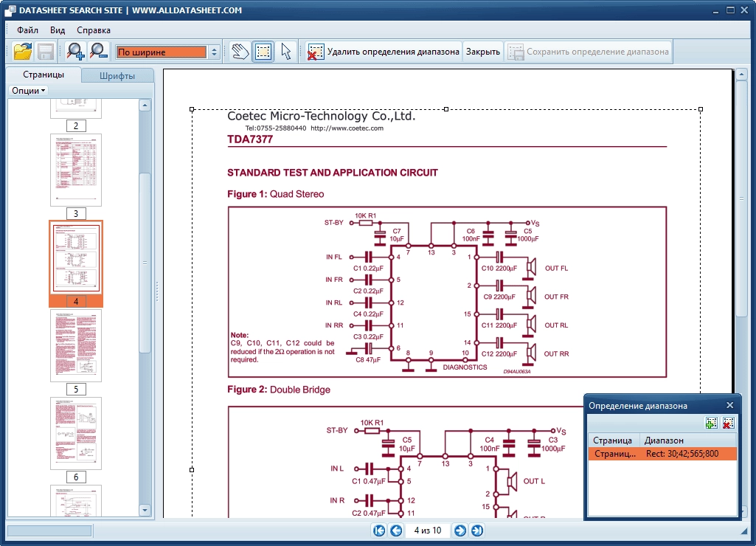This screenshot has width=756, height=546.
Task: Select page 6 thumbnail
Action: click(x=76, y=434)
